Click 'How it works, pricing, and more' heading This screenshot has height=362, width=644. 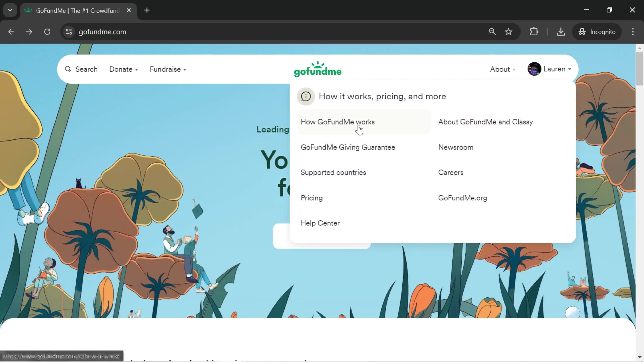(x=382, y=96)
